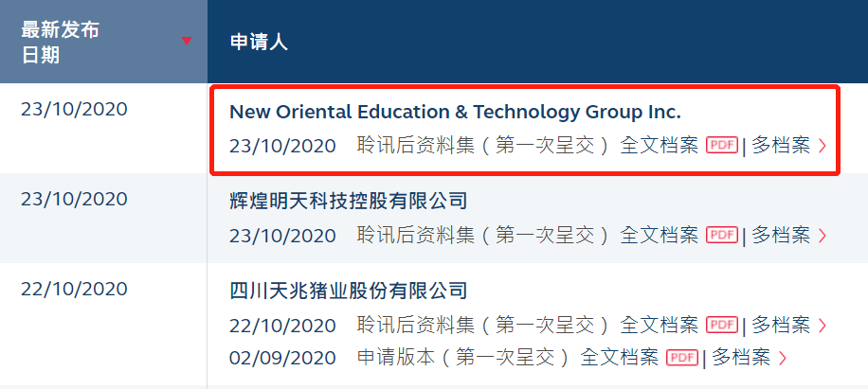Image resolution: width=868 pixels, height=389 pixels.
Task: Open 全文档案 link for 辉煌明天科技控股有限公司
Action: (x=660, y=235)
